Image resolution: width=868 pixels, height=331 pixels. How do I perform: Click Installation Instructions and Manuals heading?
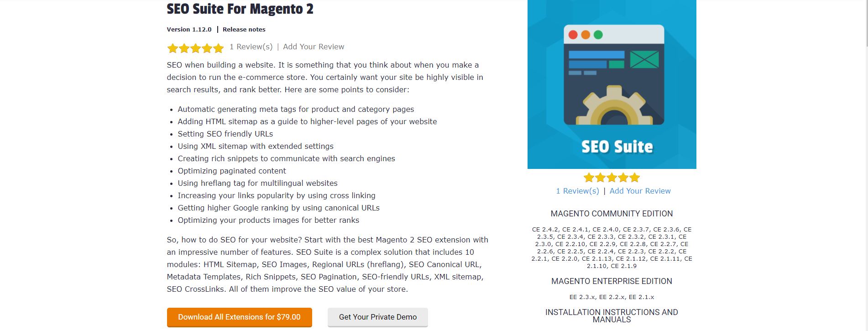pos(612,315)
